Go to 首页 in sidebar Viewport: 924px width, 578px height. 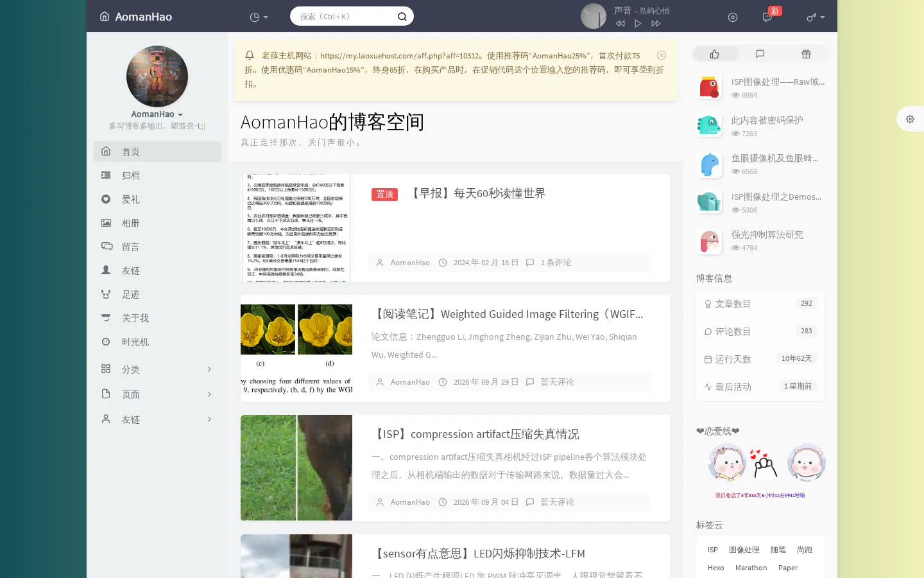pos(157,152)
